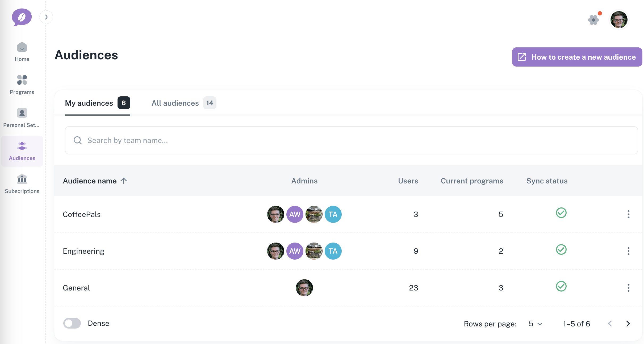The width and height of the screenshot is (644, 344).
Task: Open Subscriptions from the sidebar
Action: [x=22, y=184]
